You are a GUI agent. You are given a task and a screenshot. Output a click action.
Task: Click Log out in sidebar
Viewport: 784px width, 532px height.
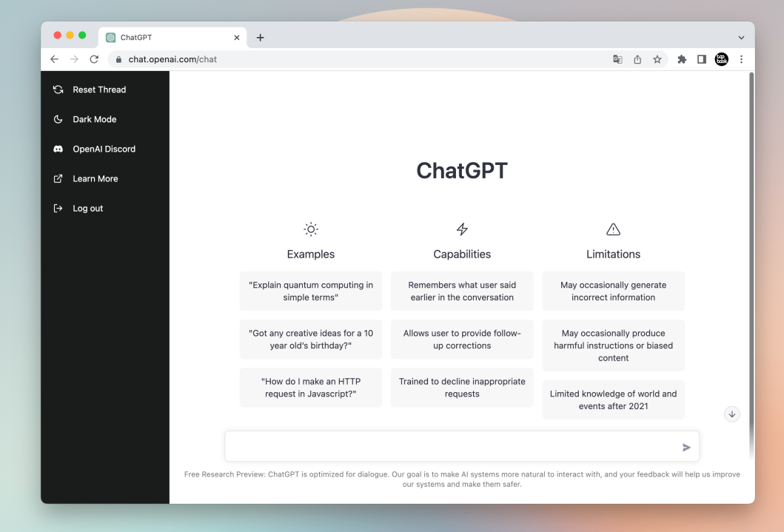[x=87, y=209]
